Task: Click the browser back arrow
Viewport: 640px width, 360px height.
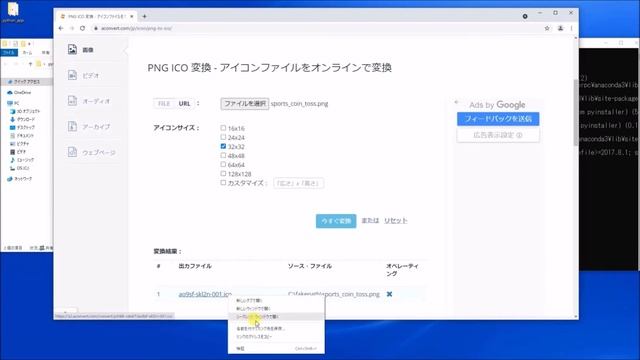Action: [x=61, y=28]
